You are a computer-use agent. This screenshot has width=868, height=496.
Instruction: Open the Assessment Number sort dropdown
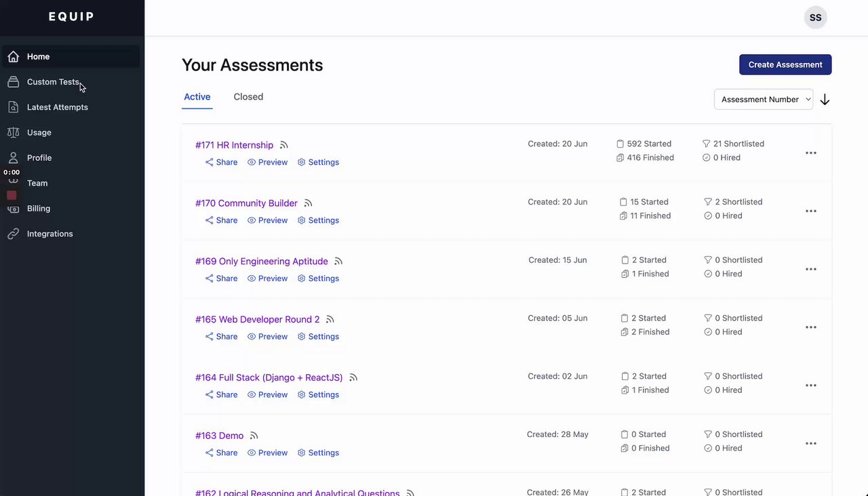(763, 100)
